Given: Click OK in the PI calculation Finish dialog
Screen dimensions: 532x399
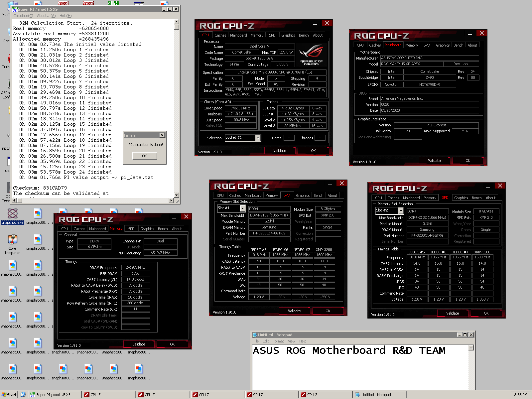Looking at the screenshot, I should pos(144,156).
